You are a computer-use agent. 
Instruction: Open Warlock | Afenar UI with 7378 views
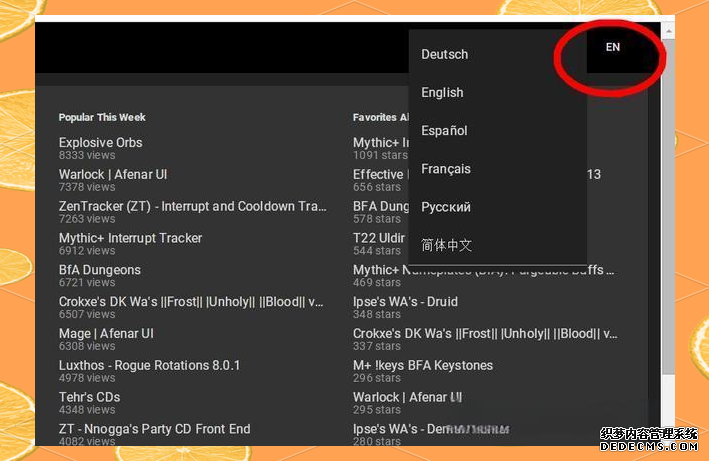[112, 174]
